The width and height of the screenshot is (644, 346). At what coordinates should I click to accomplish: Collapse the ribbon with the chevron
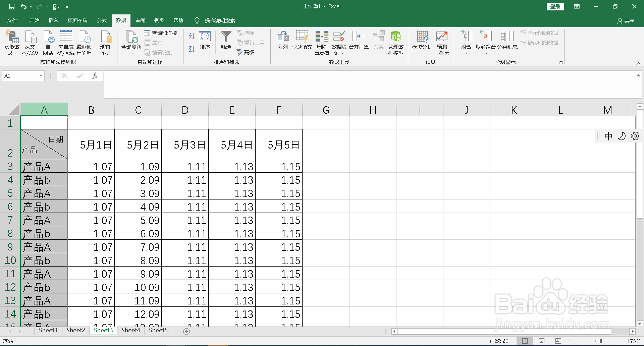[x=638, y=63]
